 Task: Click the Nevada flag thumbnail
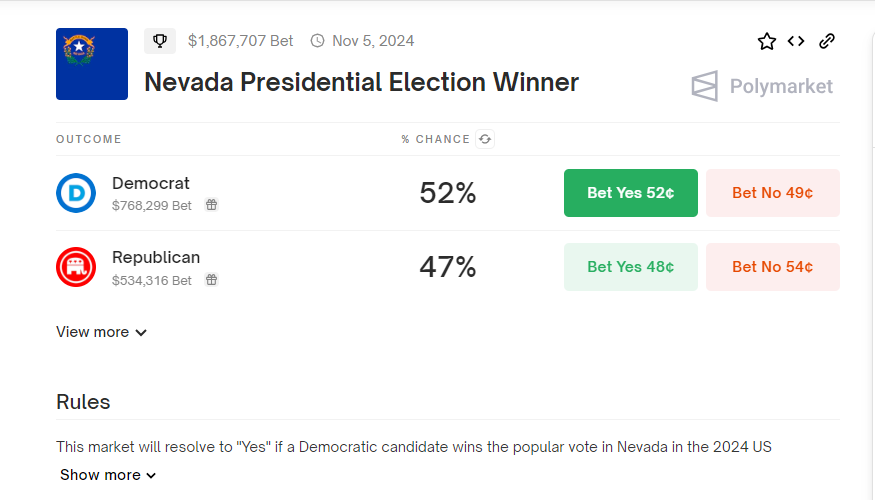(92, 64)
